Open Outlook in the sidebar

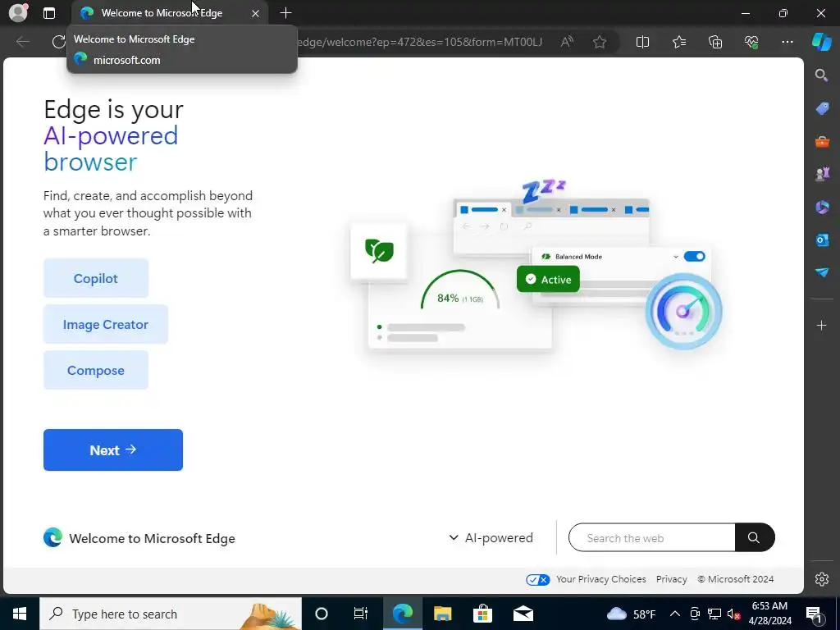[822, 240]
